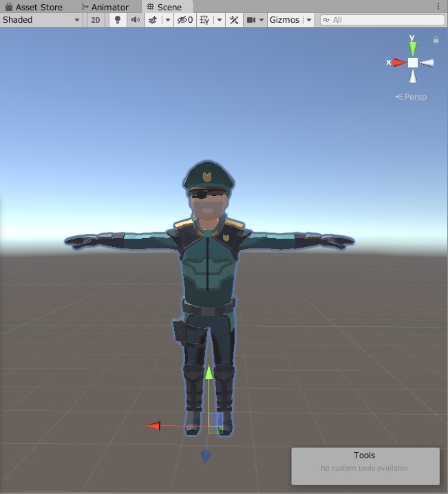The height and width of the screenshot is (494, 448).
Task: Open the Gizmos dropdown arrow
Action: pyautogui.click(x=309, y=20)
